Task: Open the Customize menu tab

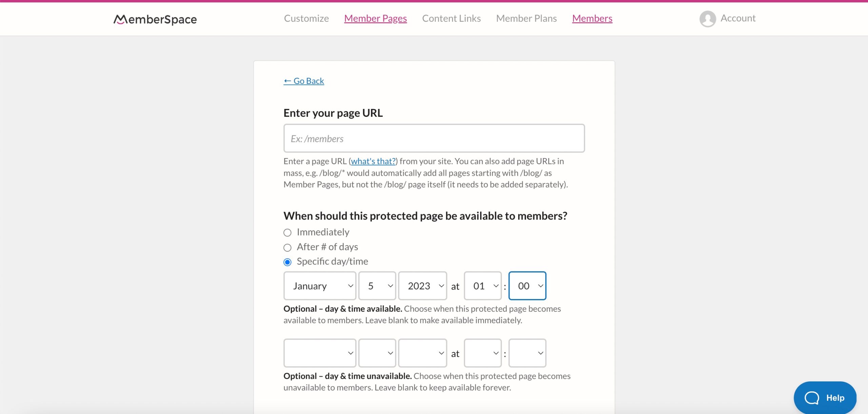Action: tap(306, 18)
